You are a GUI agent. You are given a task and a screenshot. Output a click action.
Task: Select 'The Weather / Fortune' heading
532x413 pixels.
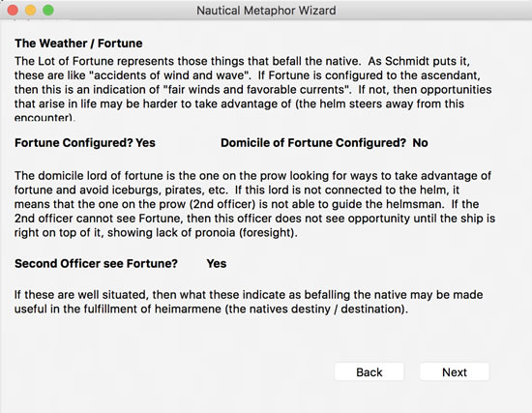pyautogui.click(x=78, y=44)
